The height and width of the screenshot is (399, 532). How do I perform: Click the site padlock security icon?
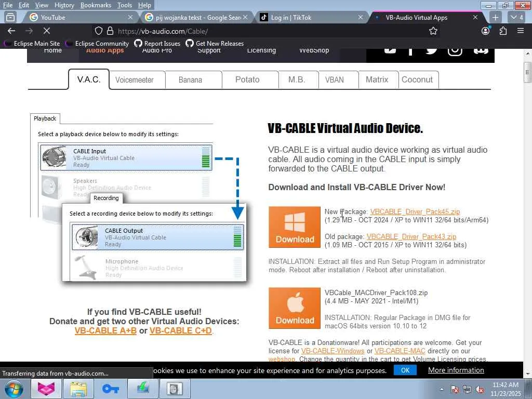tap(110, 31)
